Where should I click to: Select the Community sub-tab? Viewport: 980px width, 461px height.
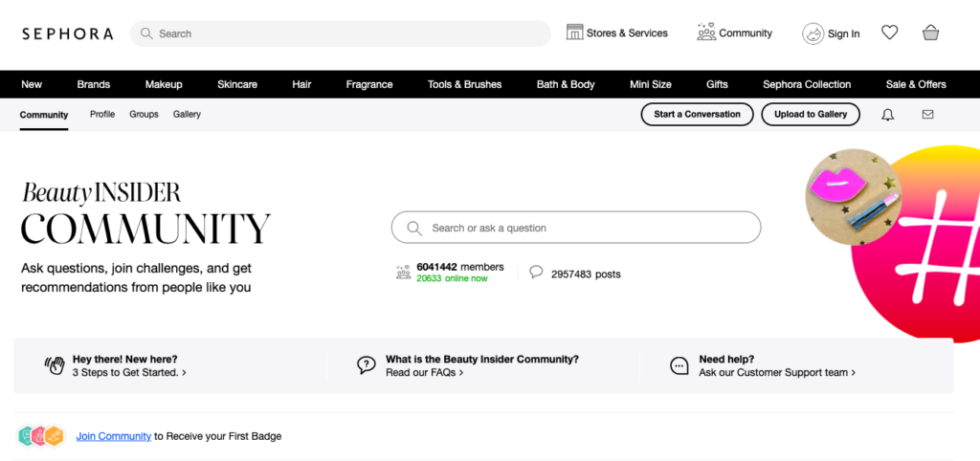(44, 115)
